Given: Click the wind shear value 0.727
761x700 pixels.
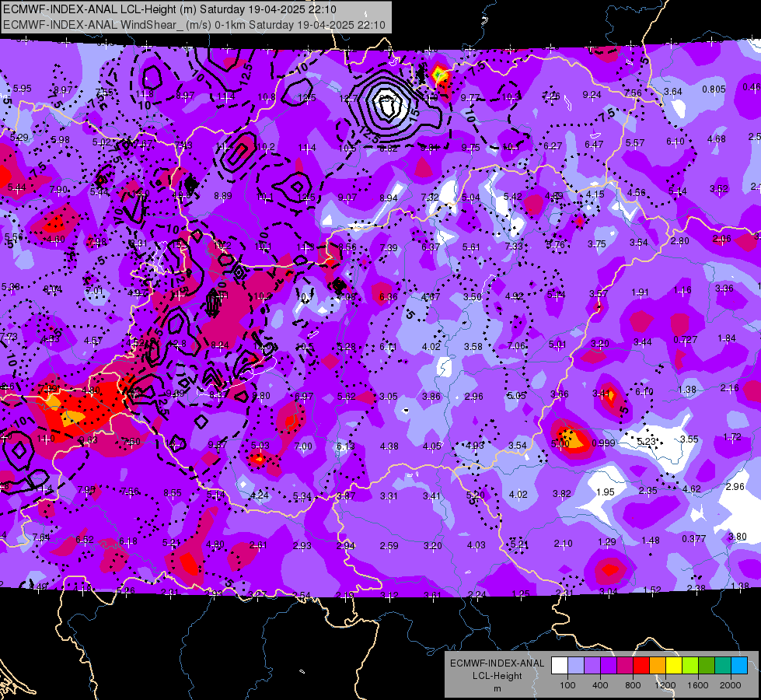Looking at the screenshot, I should [x=686, y=340].
